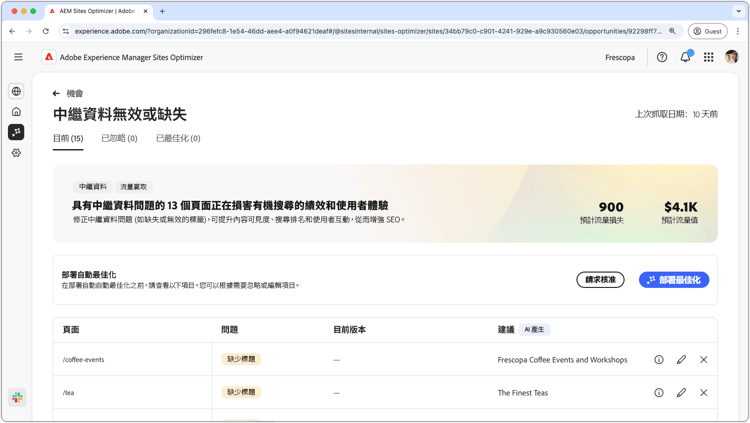The height and width of the screenshot is (423, 750).
Task: Click the /coffee-events page cell
Action: coord(83,359)
